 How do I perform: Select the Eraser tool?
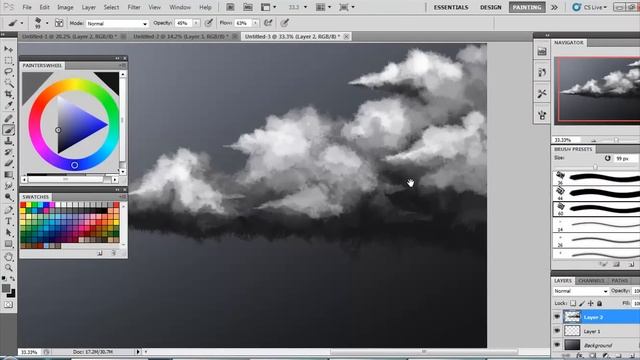(x=8, y=163)
